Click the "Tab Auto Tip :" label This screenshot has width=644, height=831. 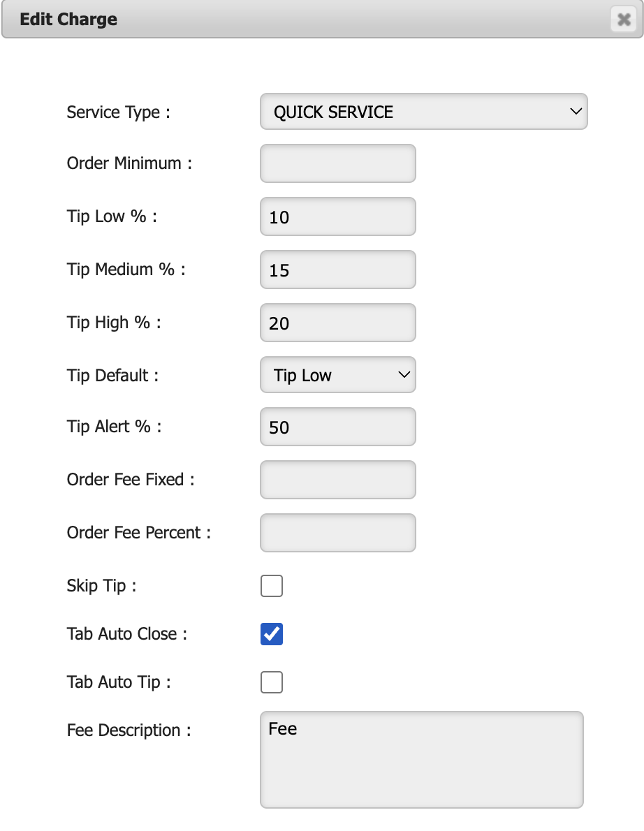point(119,682)
